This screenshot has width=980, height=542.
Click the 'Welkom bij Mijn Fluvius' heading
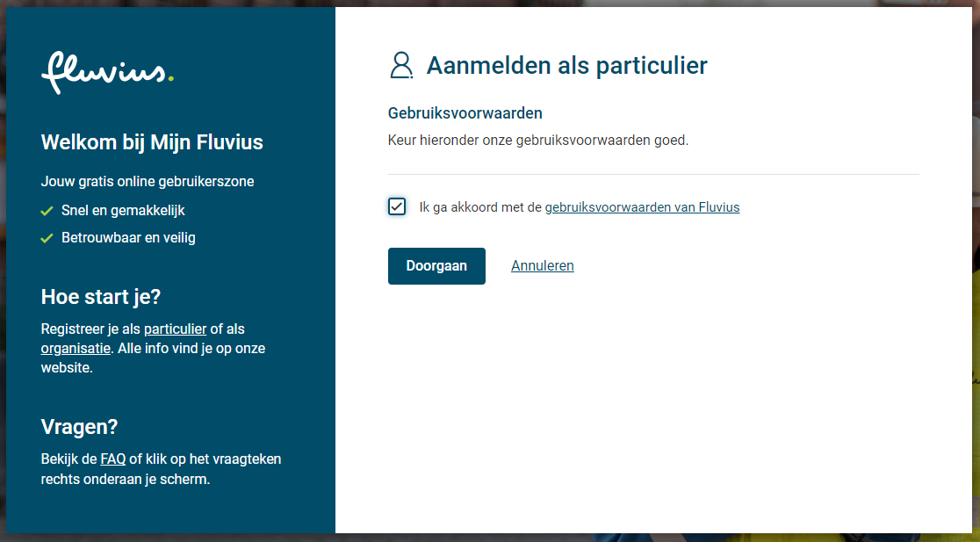point(152,142)
